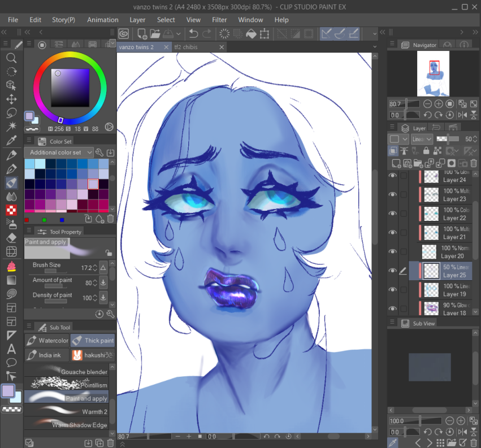Check the checkbox next to Layer 20
481x448 pixels.
[x=402, y=251]
